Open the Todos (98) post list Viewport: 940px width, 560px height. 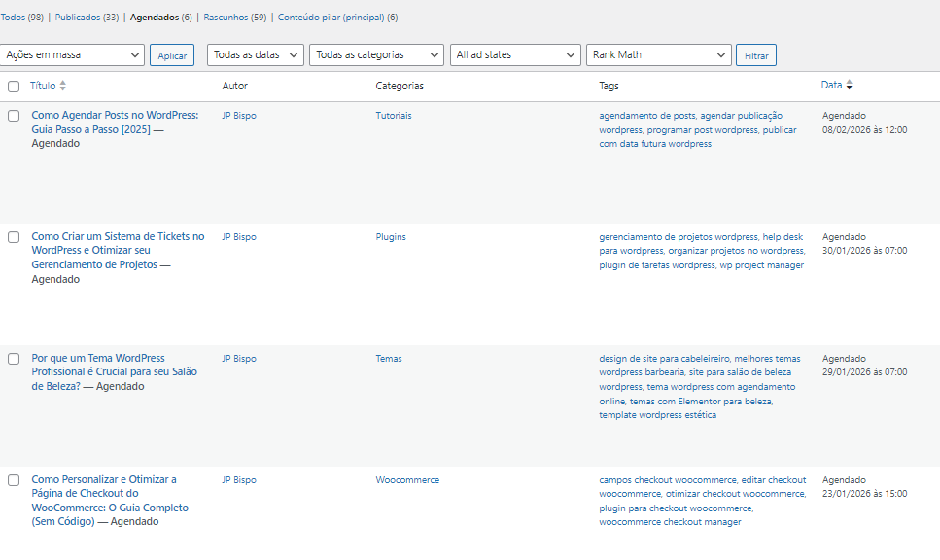pyautogui.click(x=22, y=17)
